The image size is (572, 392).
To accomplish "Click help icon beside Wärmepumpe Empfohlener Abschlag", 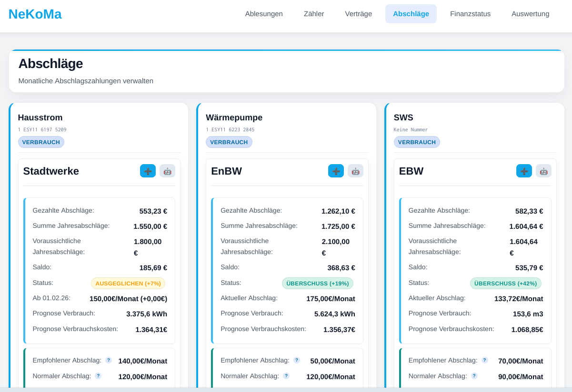I will 297,360.
